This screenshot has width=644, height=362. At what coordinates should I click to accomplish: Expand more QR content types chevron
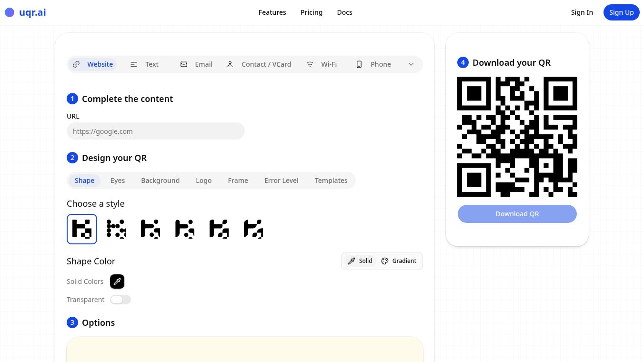411,64
